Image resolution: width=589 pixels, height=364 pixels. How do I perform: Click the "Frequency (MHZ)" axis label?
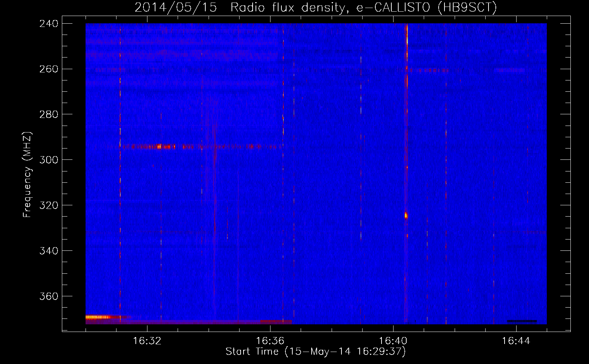(x=27, y=175)
